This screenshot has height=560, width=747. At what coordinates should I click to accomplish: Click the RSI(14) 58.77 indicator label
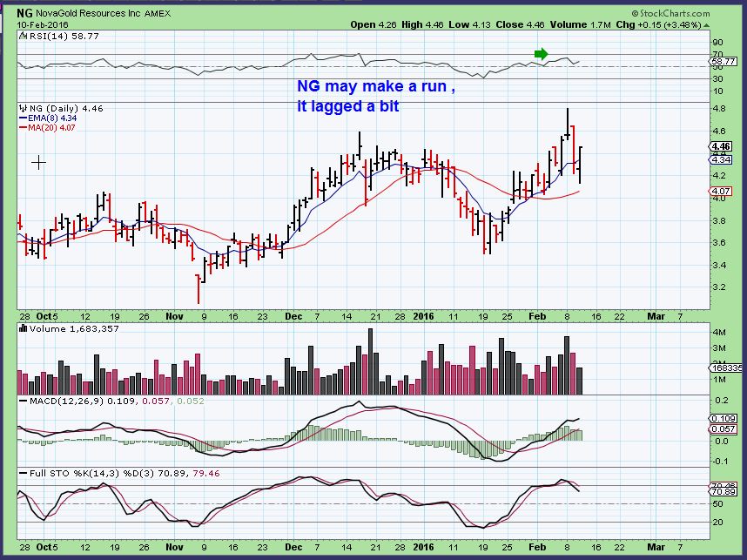(x=64, y=37)
